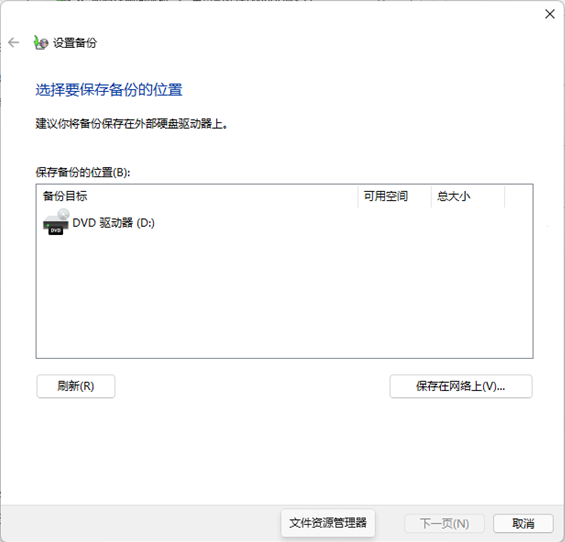
Task: Close the 设置备份 dialog with the X
Action: click(550, 14)
